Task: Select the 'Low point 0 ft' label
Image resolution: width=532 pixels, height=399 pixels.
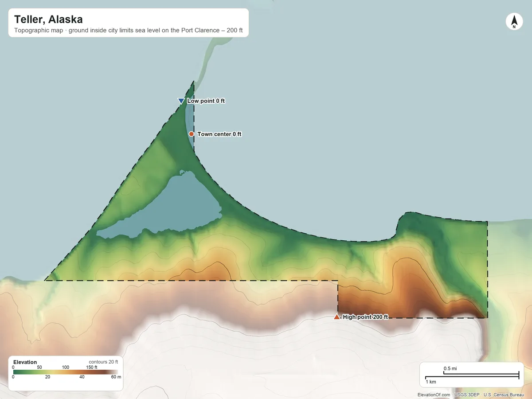Action: tap(206, 101)
